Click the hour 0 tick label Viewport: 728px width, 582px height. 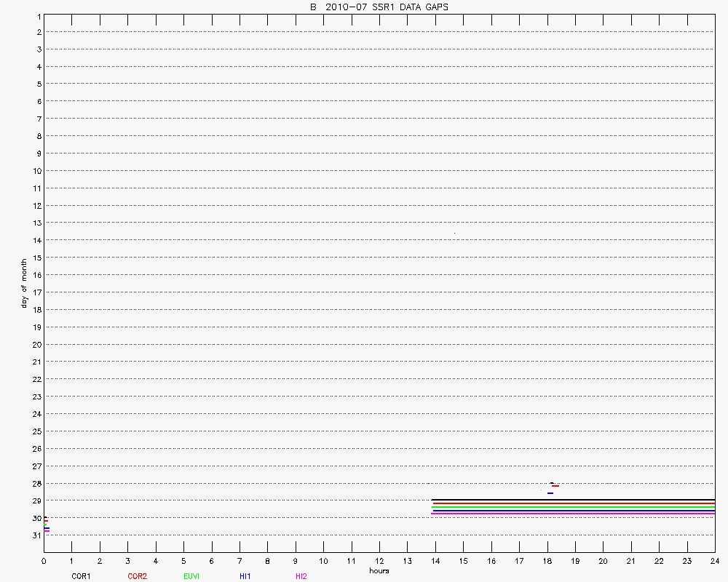pyautogui.click(x=44, y=561)
